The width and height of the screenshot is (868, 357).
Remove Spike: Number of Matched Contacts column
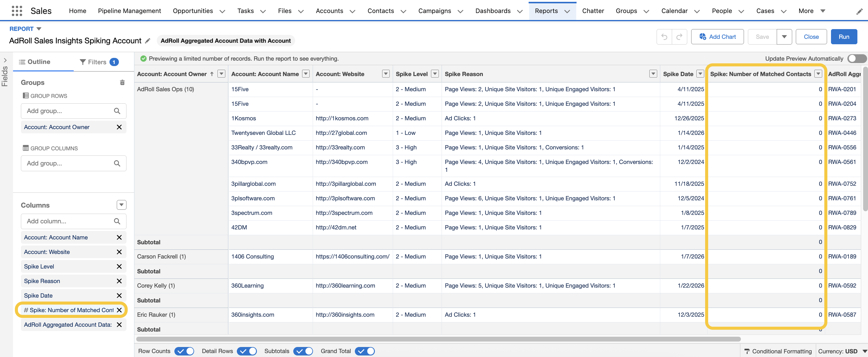coord(119,310)
